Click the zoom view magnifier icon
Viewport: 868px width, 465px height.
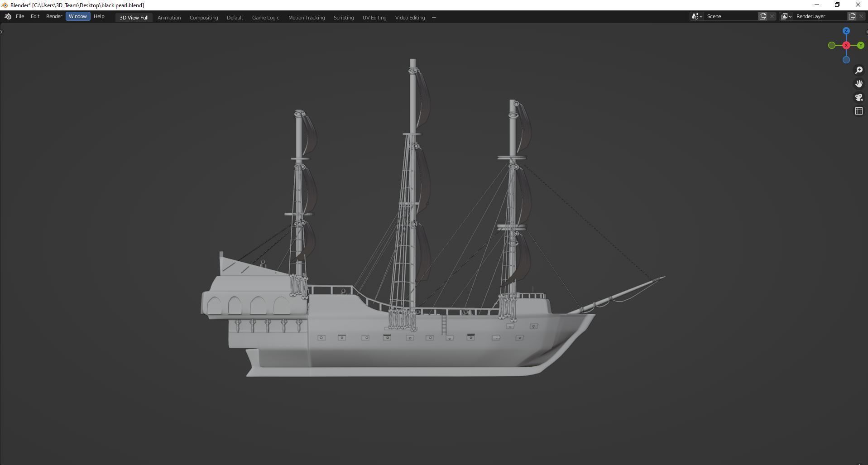tap(859, 70)
